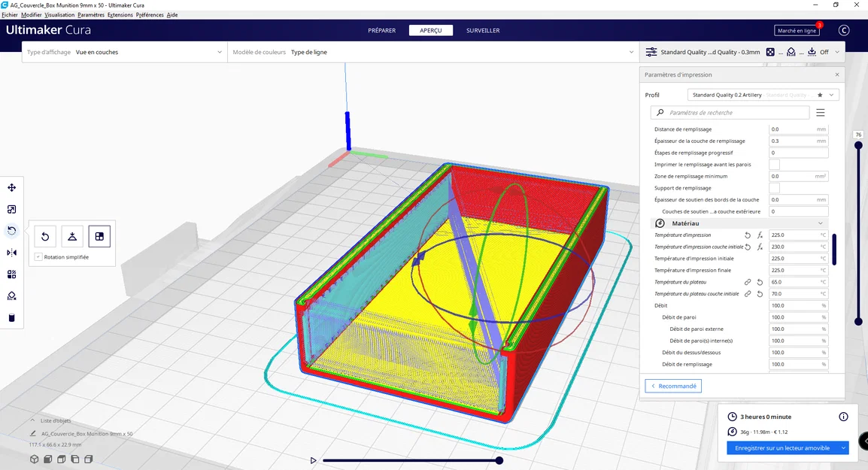
Task: Open the save destination dropdown arrow
Action: pyautogui.click(x=843, y=448)
